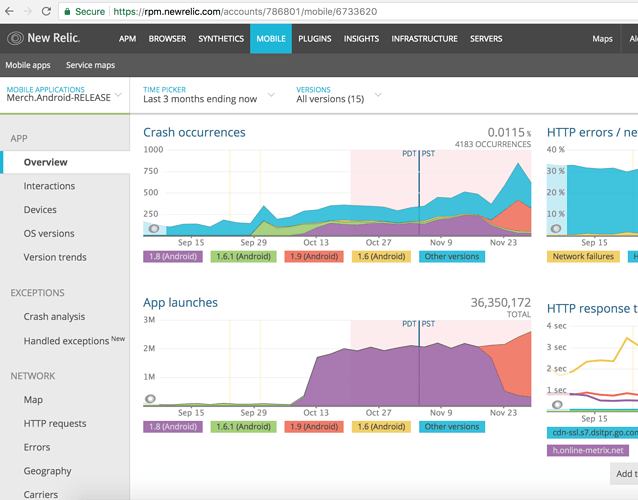
Task: Click the HTTP response chart title
Action: 592,309
